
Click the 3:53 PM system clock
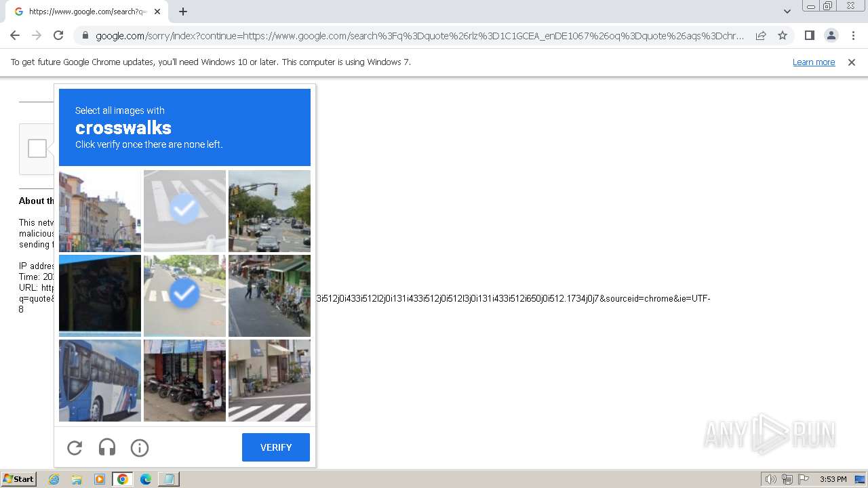coord(833,479)
